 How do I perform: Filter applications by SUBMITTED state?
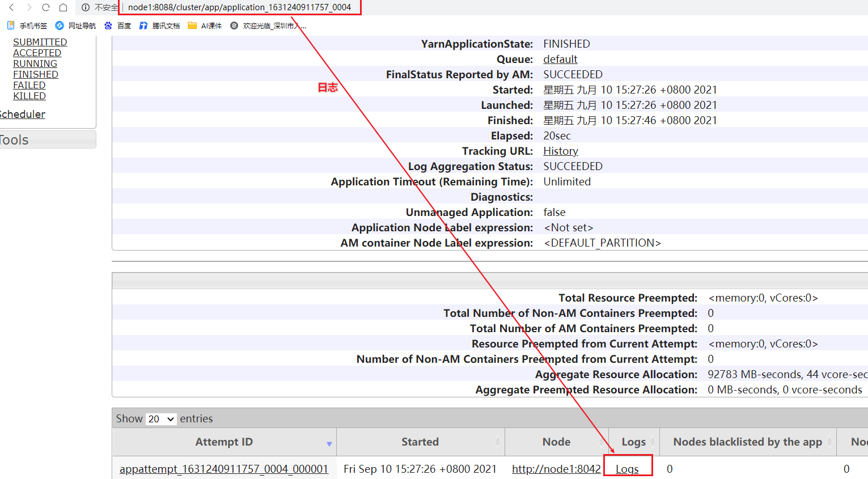pyautogui.click(x=40, y=42)
